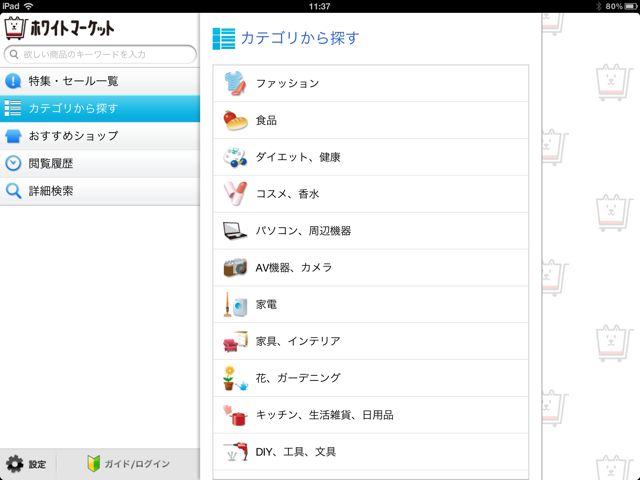The image size is (640, 480).
Task: Open 特集・セール一覧 menu entry
Action: click(x=100, y=81)
